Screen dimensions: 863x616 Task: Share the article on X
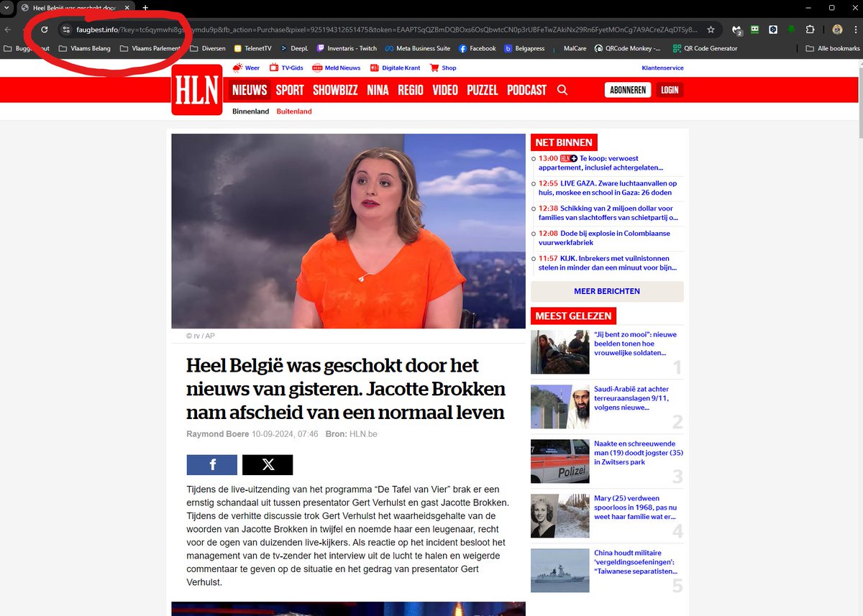tap(268, 465)
